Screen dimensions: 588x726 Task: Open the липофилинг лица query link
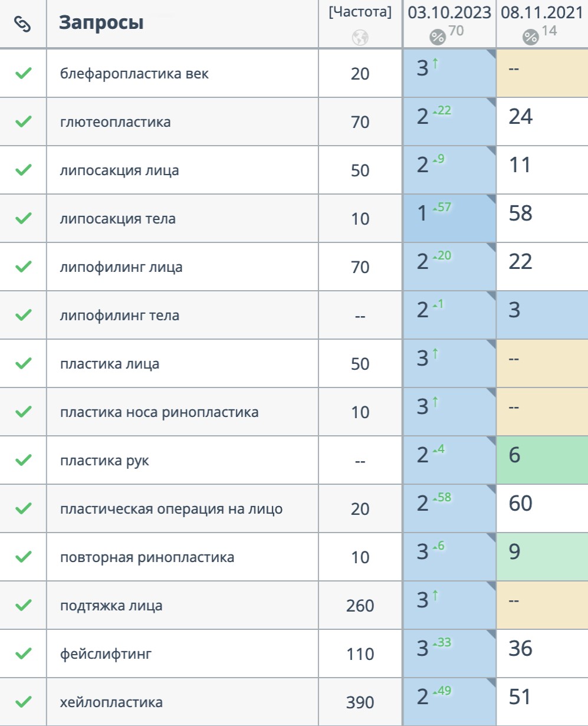tap(121, 267)
